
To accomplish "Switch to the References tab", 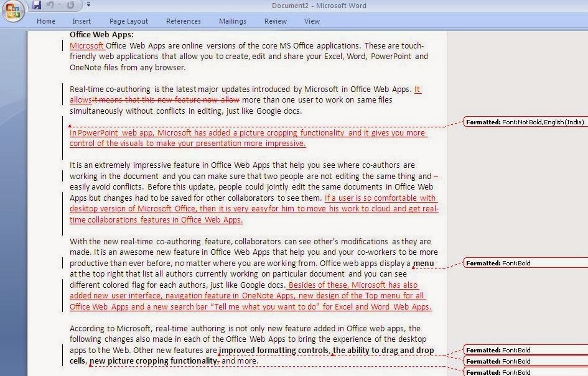I will tap(184, 21).
